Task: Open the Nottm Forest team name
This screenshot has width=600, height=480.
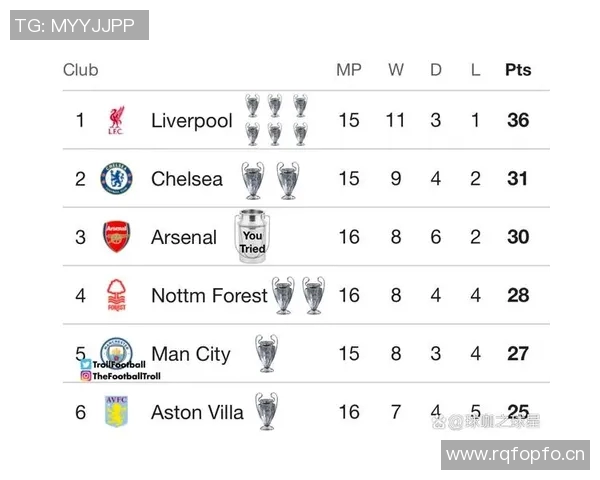Action: (x=209, y=295)
